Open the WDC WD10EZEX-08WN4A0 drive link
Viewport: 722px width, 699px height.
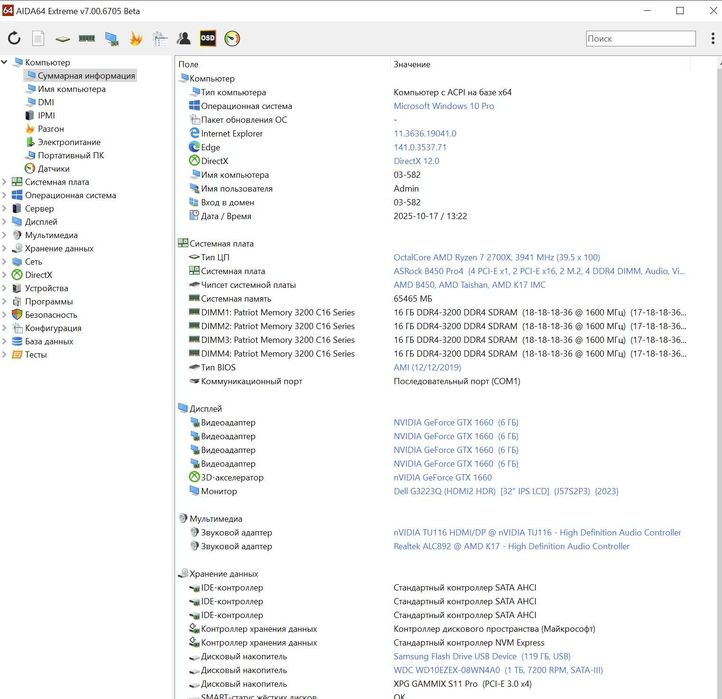(498, 670)
